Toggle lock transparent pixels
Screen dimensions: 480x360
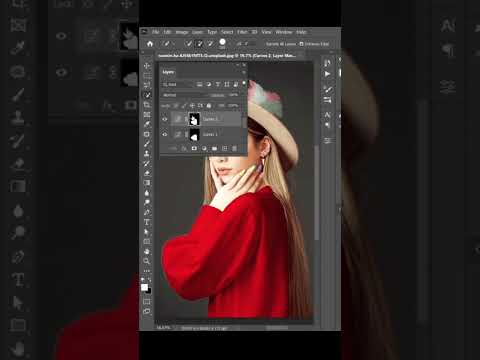point(176,106)
